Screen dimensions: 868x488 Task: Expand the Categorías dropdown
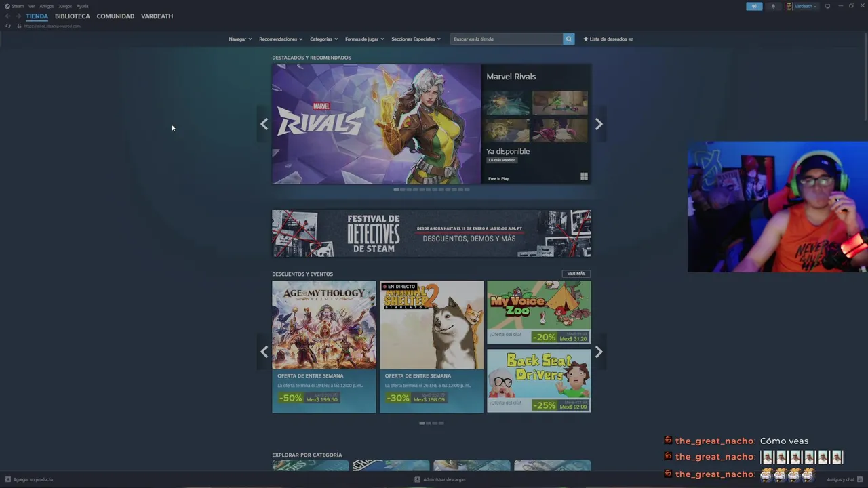pos(323,39)
